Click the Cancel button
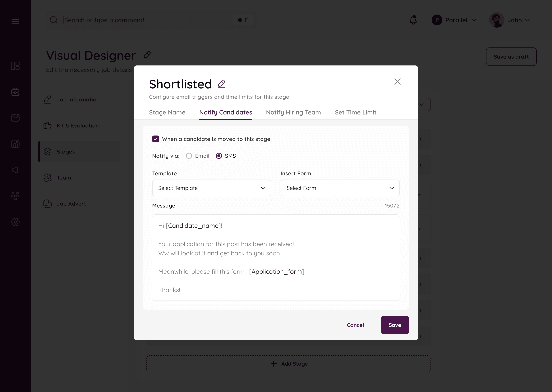The width and height of the screenshot is (552, 392). [355, 325]
